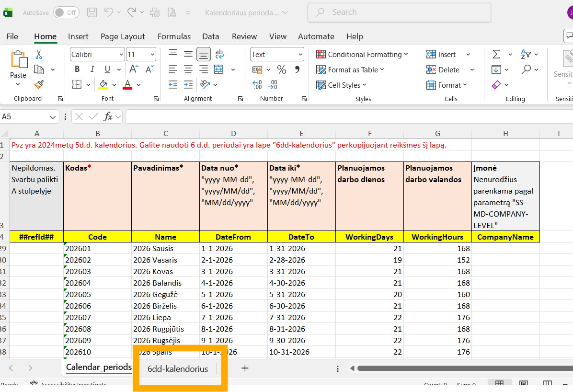This screenshot has height=392, width=573.
Task: Open the Font size dropdown
Action: [152, 55]
